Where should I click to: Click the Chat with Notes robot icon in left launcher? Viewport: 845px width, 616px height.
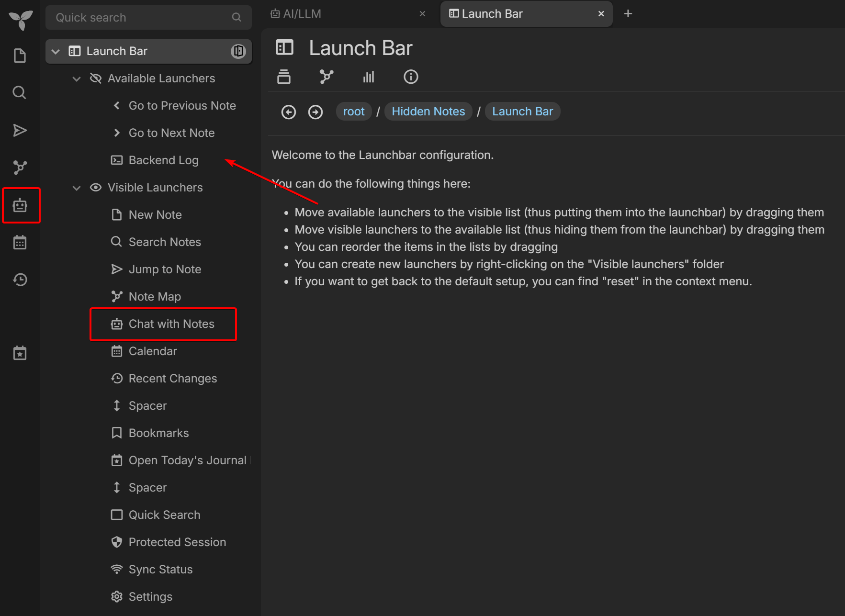[x=20, y=205]
